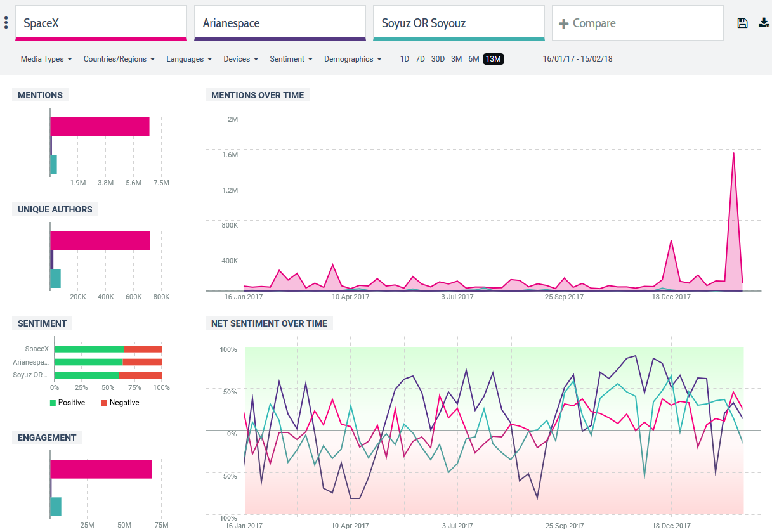Click the green Positive legend swatch
772x532 pixels.
coord(53,403)
